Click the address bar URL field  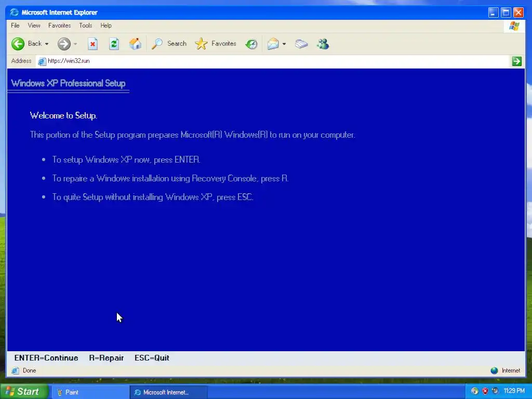273,61
